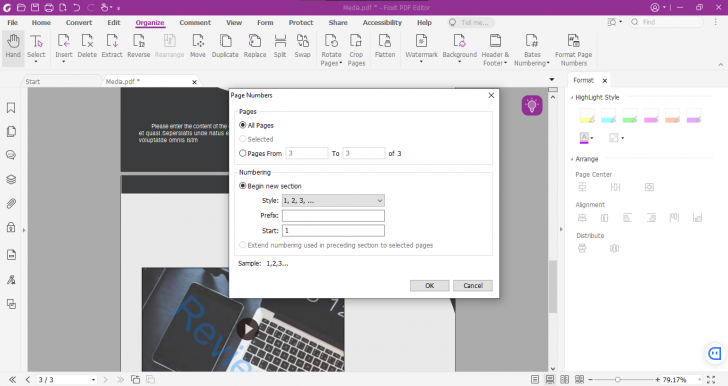The width and height of the screenshot is (728, 386).
Task: Click the Split document icon
Action: [280, 41]
